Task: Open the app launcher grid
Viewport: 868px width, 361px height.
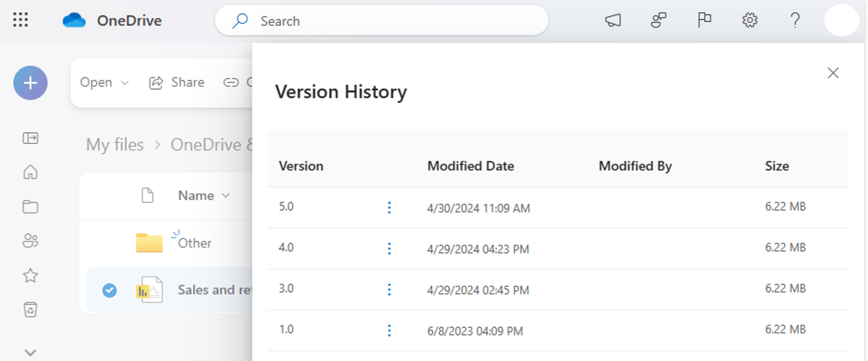Action: [x=20, y=20]
